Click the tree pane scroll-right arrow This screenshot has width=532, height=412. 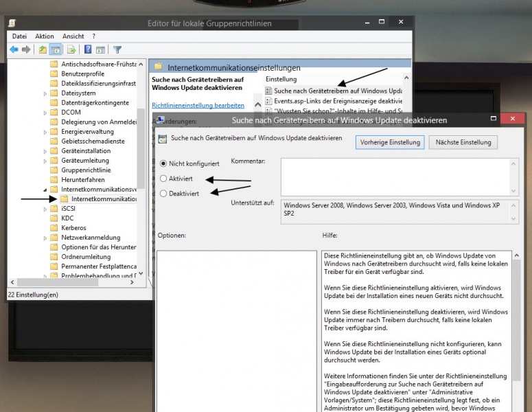pyautogui.click(x=132, y=282)
